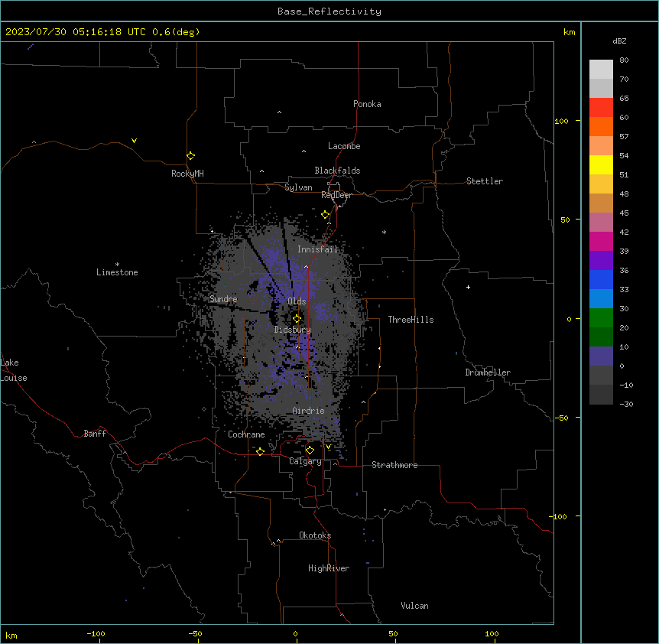The width and height of the screenshot is (659, 644).
Task: Click the Calgary city label
Action: (x=305, y=461)
